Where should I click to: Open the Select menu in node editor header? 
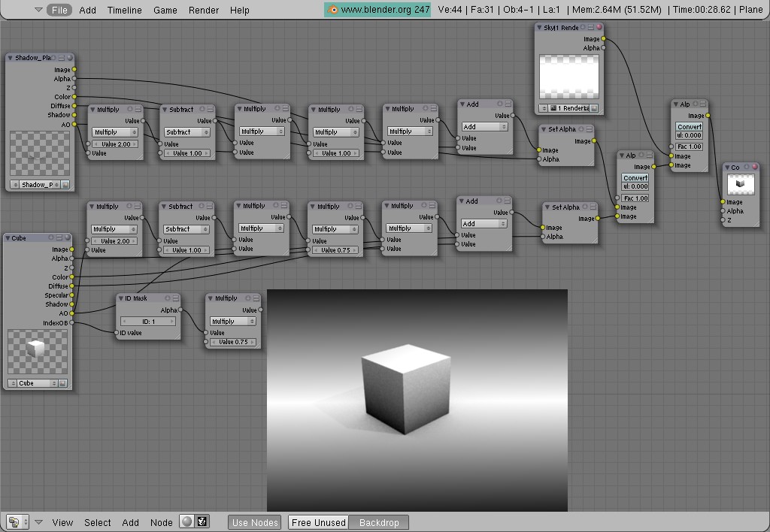(x=97, y=523)
